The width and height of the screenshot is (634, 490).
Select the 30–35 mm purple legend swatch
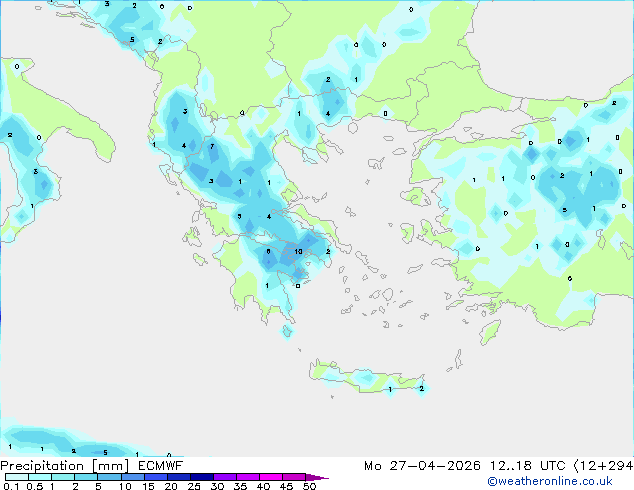[x=225, y=477]
